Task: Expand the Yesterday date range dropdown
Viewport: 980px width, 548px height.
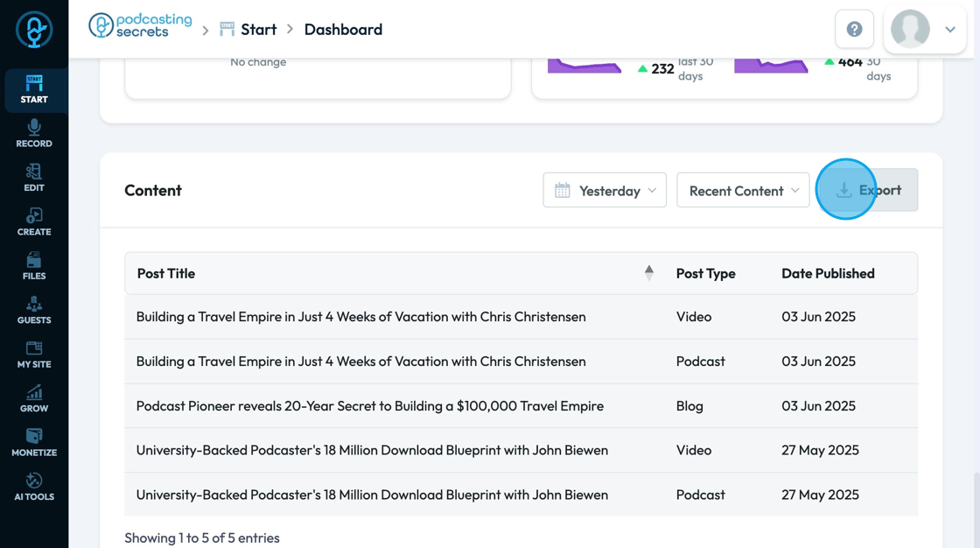Action: (605, 190)
